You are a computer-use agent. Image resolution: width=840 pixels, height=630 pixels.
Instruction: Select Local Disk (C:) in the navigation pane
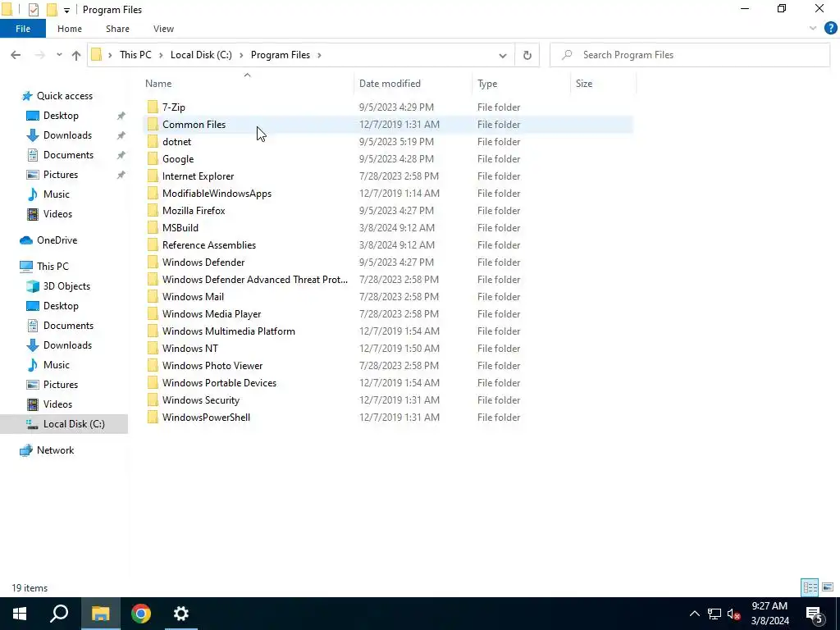point(74,424)
